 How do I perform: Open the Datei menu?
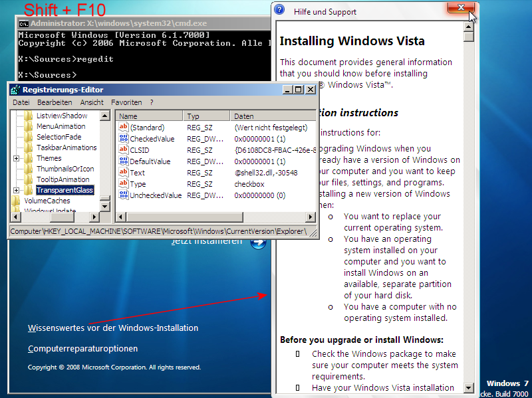click(x=21, y=102)
